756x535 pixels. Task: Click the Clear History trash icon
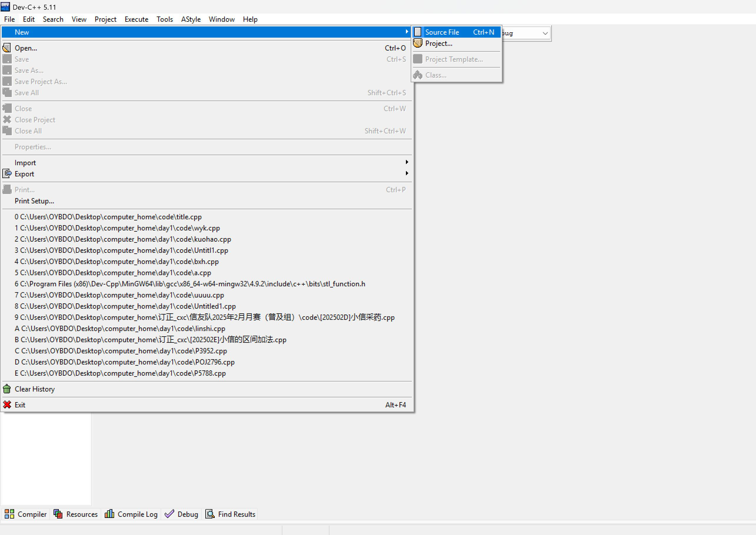[6, 389]
